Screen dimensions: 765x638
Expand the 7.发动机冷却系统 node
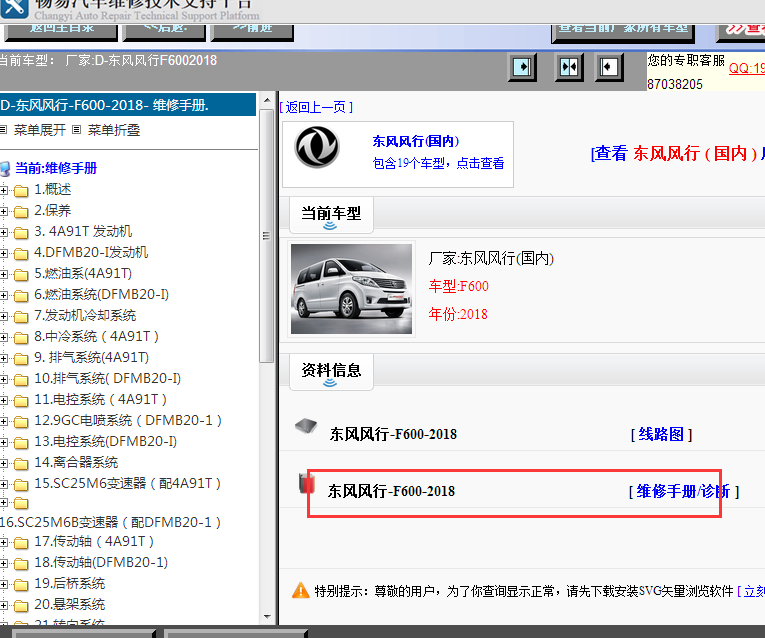[4, 316]
